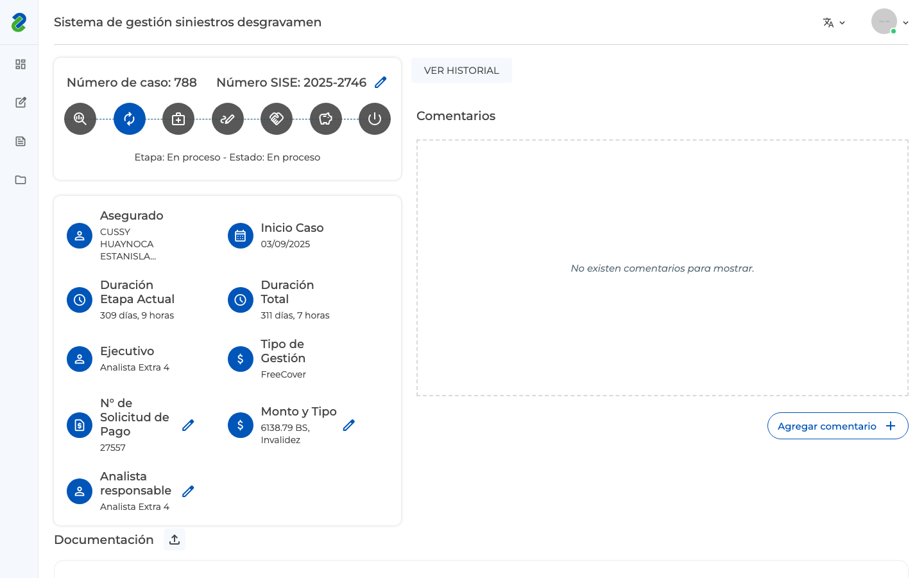Select the signature pen stage icon
This screenshot has height=578, width=924.
pyautogui.click(x=228, y=119)
